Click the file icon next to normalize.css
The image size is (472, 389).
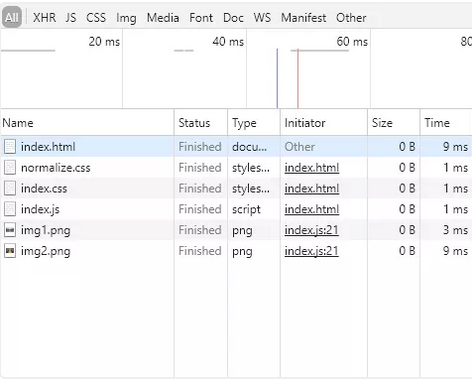10,167
